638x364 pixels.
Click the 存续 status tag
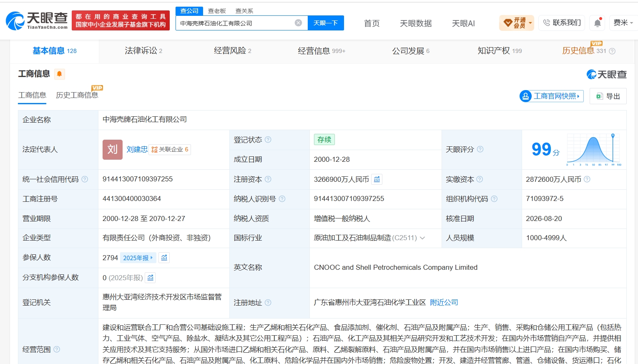[324, 140]
